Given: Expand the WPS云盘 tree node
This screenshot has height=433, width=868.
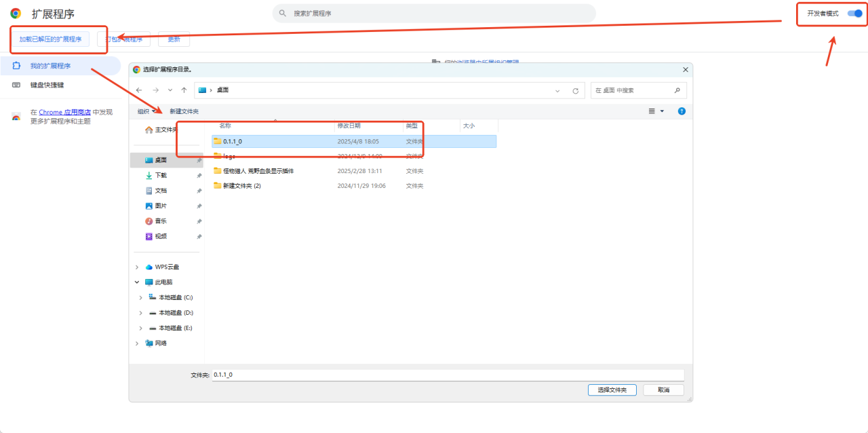Looking at the screenshot, I should tap(137, 267).
